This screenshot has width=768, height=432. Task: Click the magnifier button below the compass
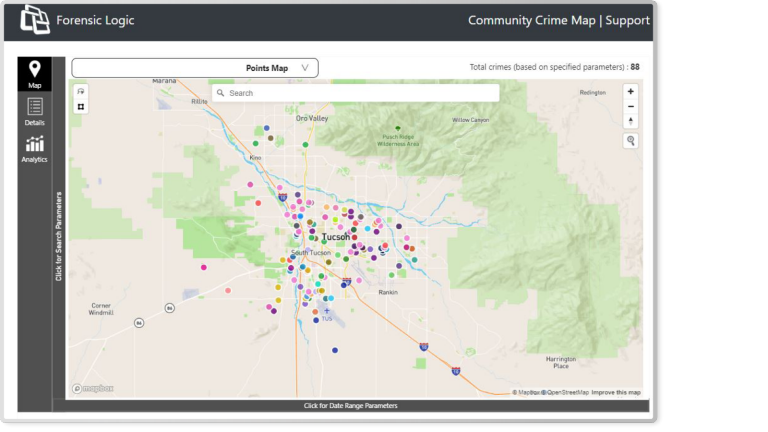[x=631, y=141]
